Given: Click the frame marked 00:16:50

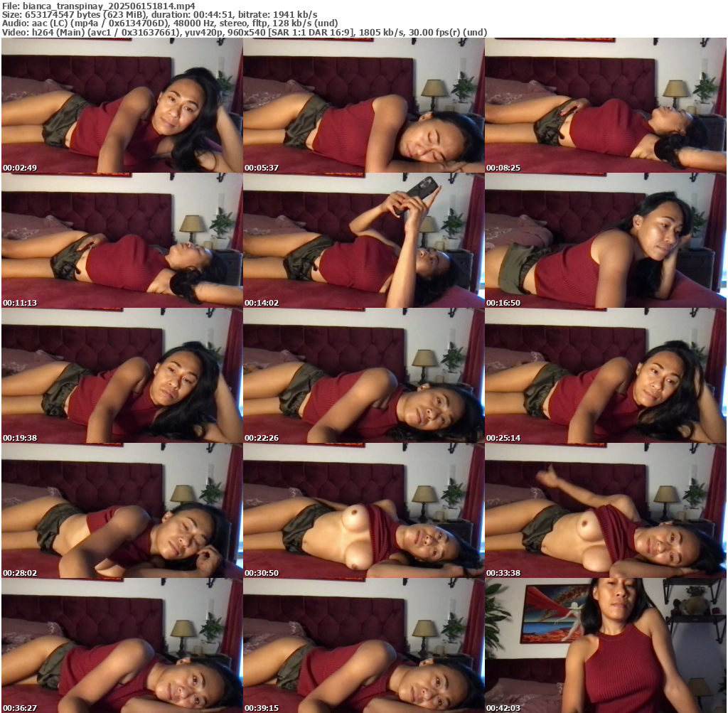Looking at the screenshot, I should tap(605, 240).
